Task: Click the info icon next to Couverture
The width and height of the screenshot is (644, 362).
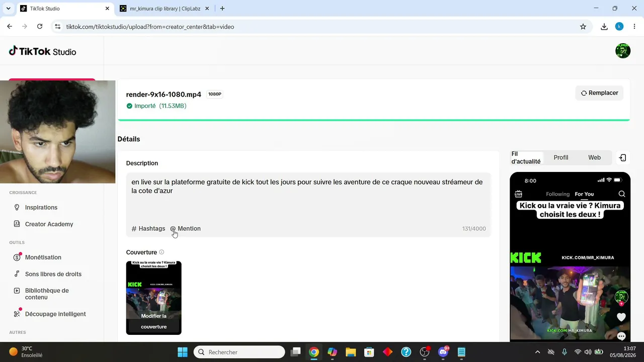Action: click(162, 252)
